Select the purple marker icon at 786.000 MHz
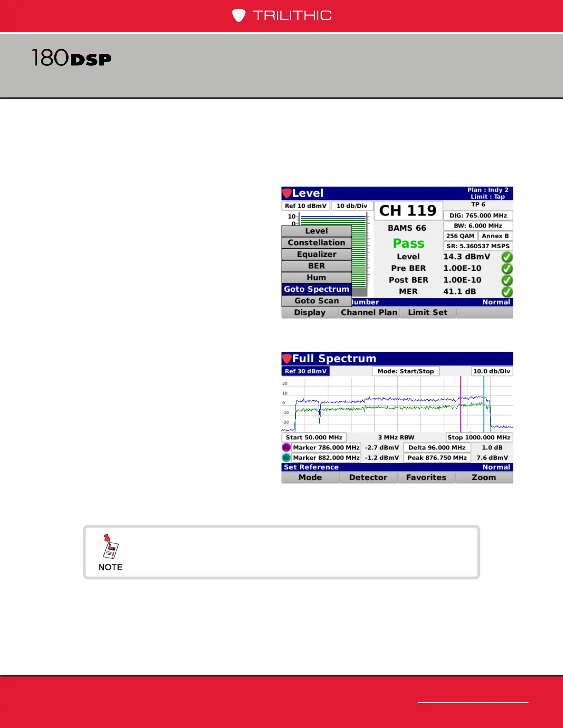This screenshot has height=728, width=563. pos(286,447)
